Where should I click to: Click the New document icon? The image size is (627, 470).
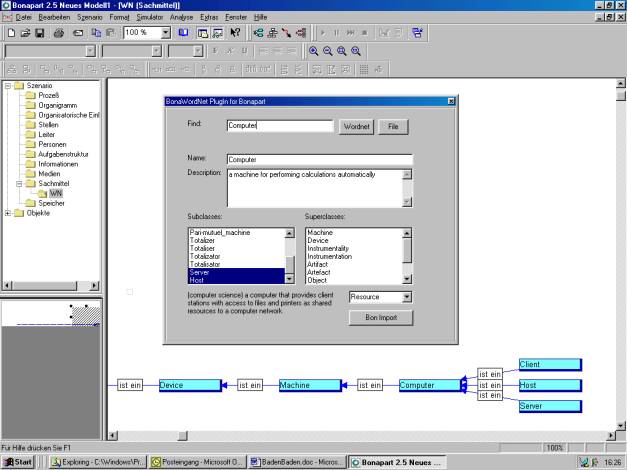(x=9, y=33)
